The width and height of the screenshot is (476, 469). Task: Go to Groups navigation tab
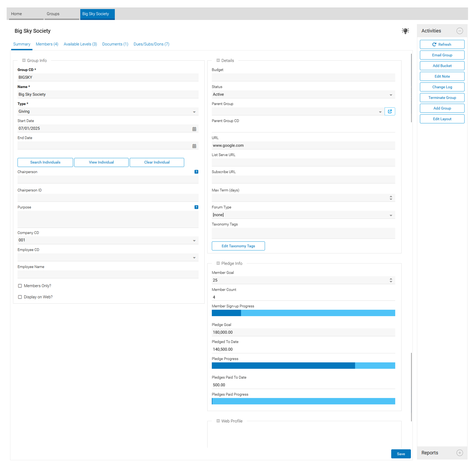[x=62, y=14]
